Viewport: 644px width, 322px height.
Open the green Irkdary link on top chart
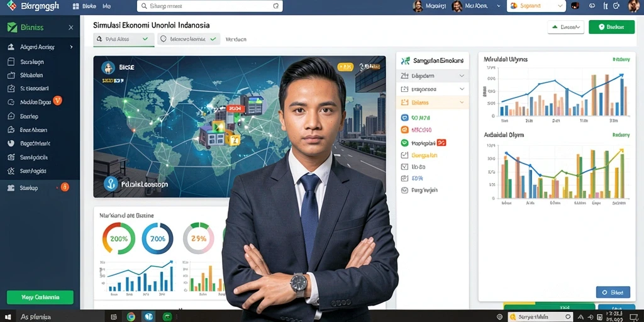(x=621, y=60)
